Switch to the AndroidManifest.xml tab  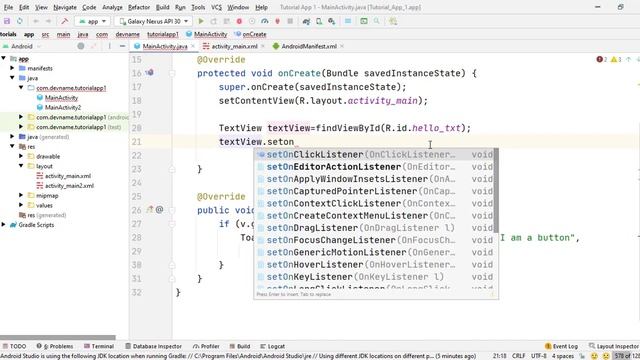point(309,46)
